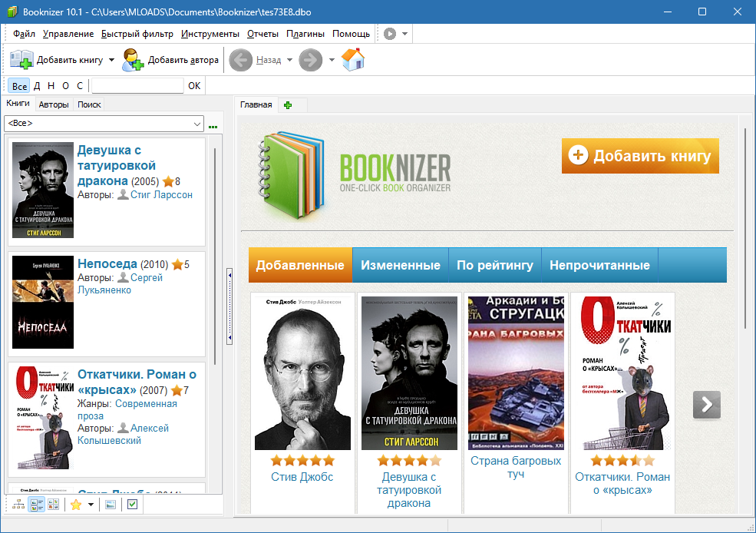Open a new tab with the green plus
The width and height of the screenshot is (756, 533).
point(288,105)
